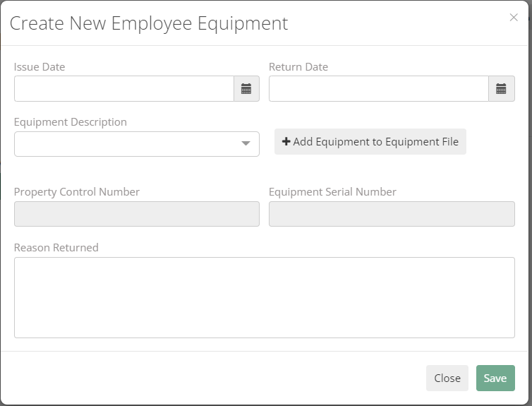Click Add Equipment to Equipment File
Viewport: 532px width, 406px height.
coord(370,141)
